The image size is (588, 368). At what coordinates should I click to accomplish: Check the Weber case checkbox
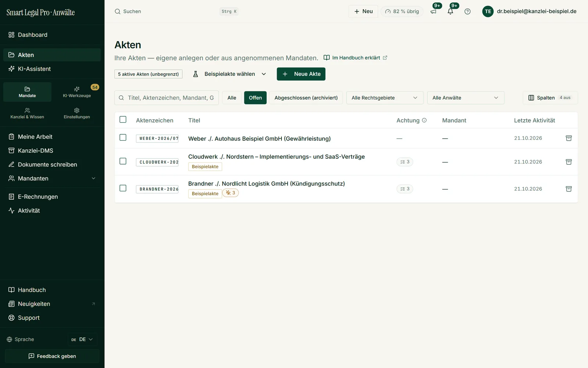coord(123,137)
